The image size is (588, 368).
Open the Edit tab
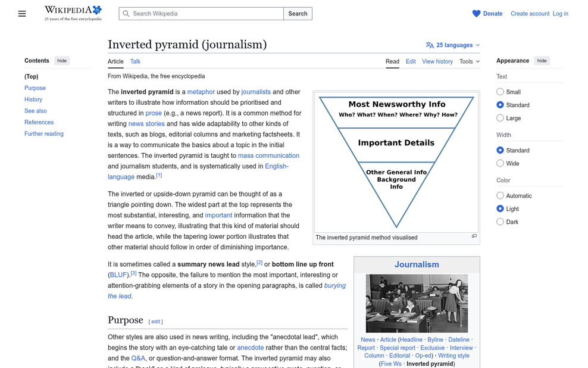click(x=411, y=61)
